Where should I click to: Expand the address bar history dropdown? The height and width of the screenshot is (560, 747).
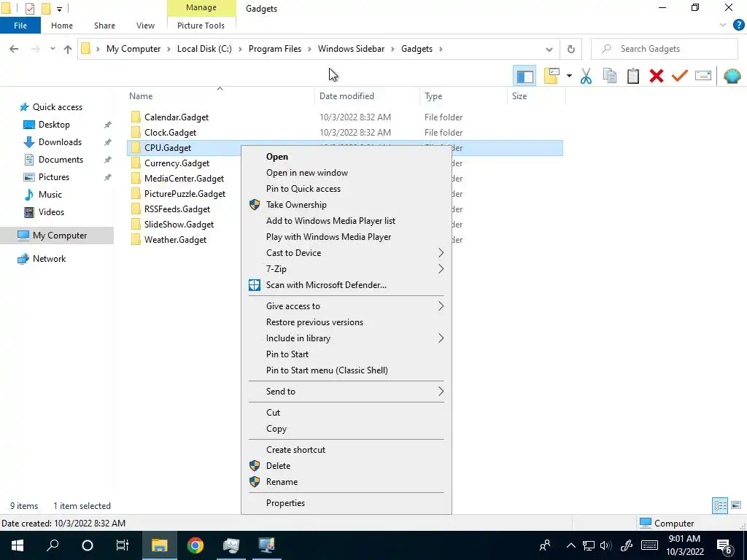(x=549, y=49)
